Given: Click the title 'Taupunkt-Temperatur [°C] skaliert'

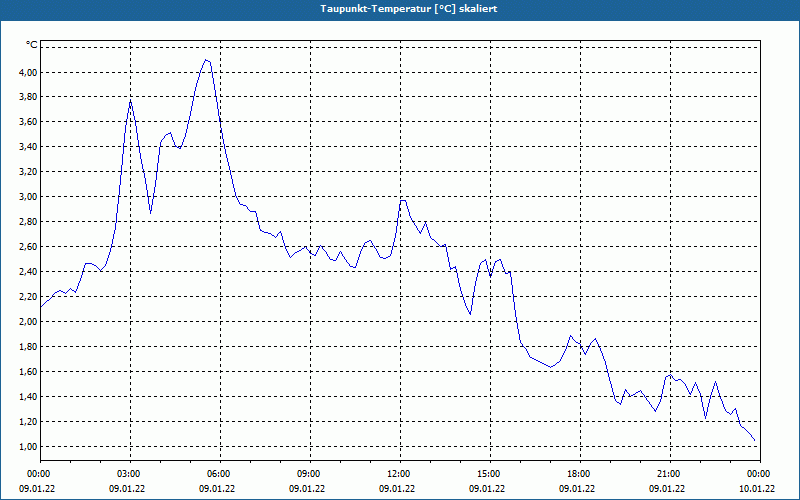Looking at the screenshot, I should [x=409, y=9].
